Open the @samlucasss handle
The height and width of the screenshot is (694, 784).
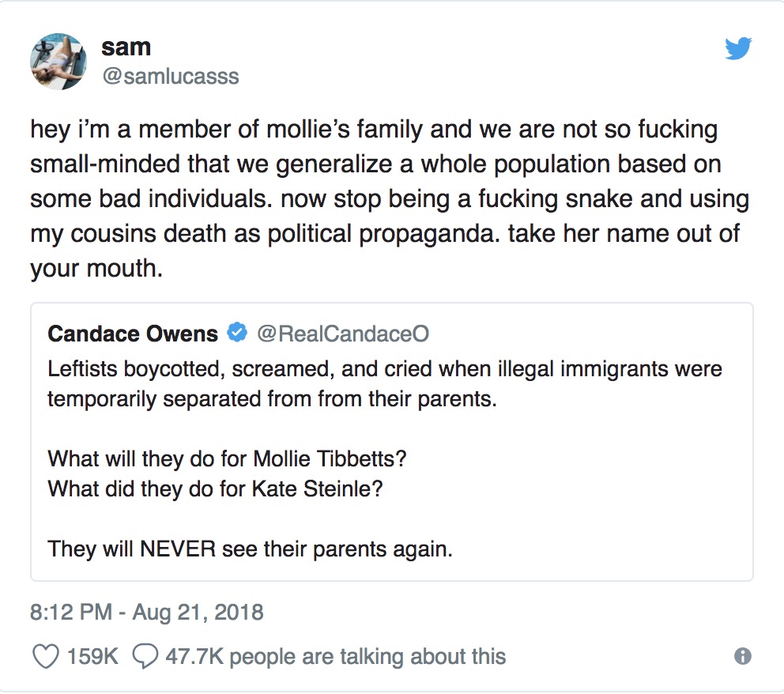tap(171, 77)
